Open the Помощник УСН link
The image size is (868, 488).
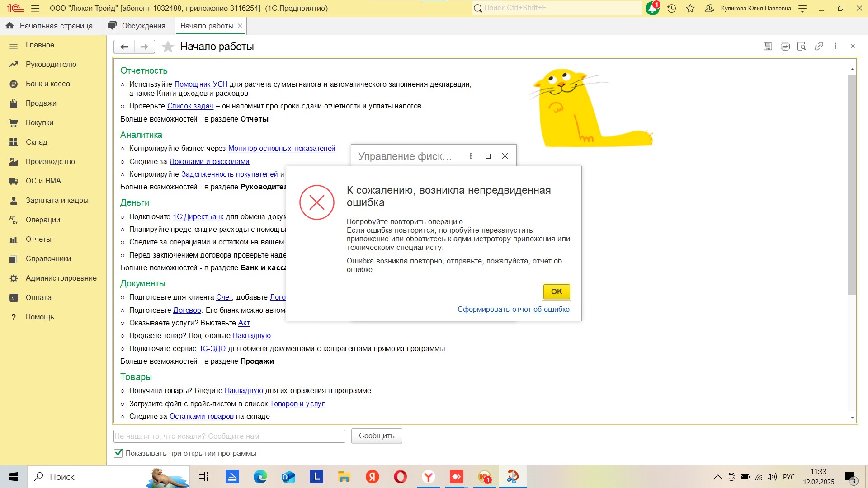(x=201, y=84)
